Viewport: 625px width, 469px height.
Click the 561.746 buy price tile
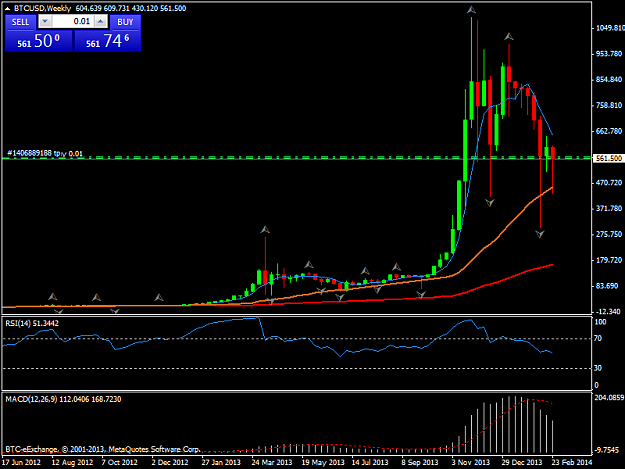108,41
